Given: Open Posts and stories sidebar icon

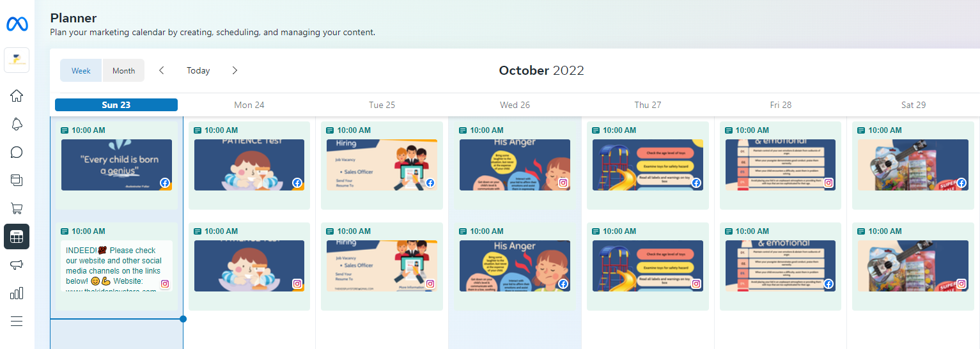Looking at the screenshot, I should tap(17, 180).
